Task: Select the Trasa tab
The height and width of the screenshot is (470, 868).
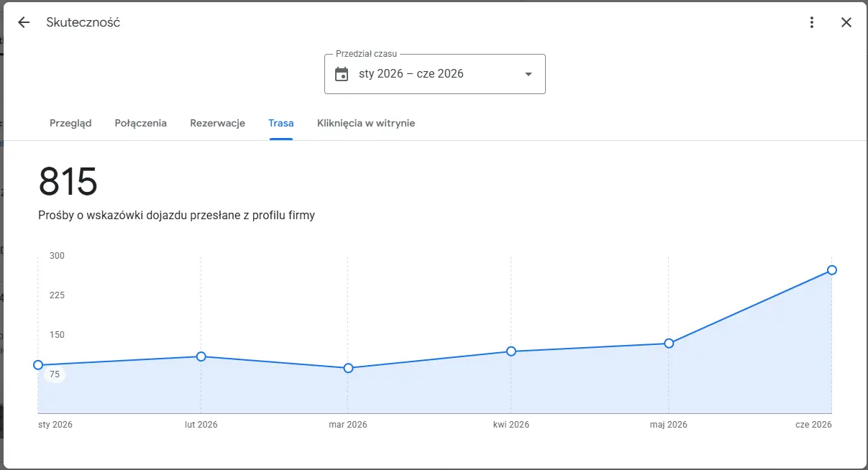Action: pos(281,123)
